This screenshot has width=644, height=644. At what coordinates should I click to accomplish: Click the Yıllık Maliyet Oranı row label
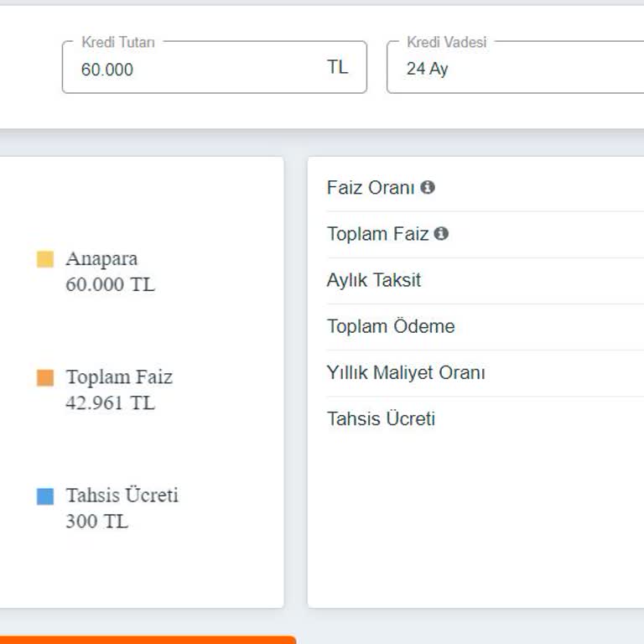point(406,372)
